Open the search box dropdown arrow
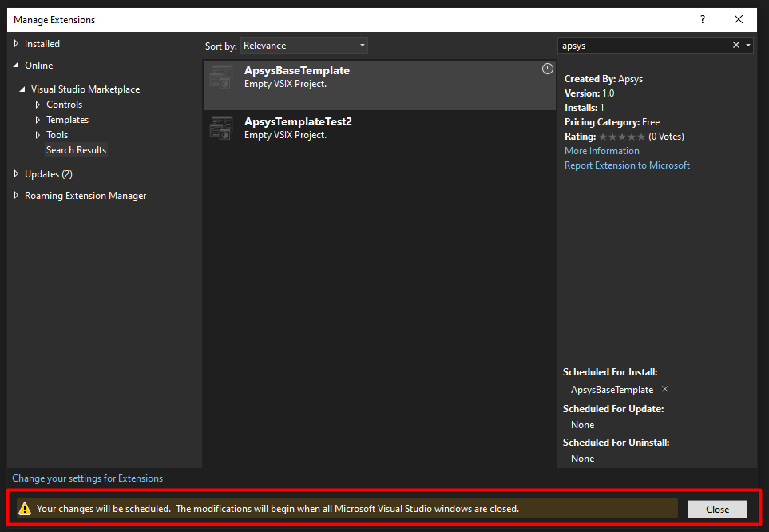Screen dimensions: 769x532 [748, 46]
